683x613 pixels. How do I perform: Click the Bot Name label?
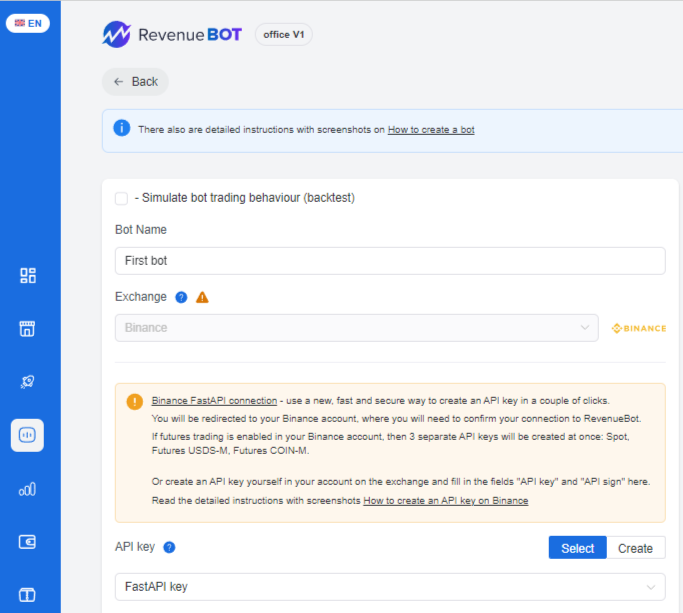pyautogui.click(x=141, y=230)
